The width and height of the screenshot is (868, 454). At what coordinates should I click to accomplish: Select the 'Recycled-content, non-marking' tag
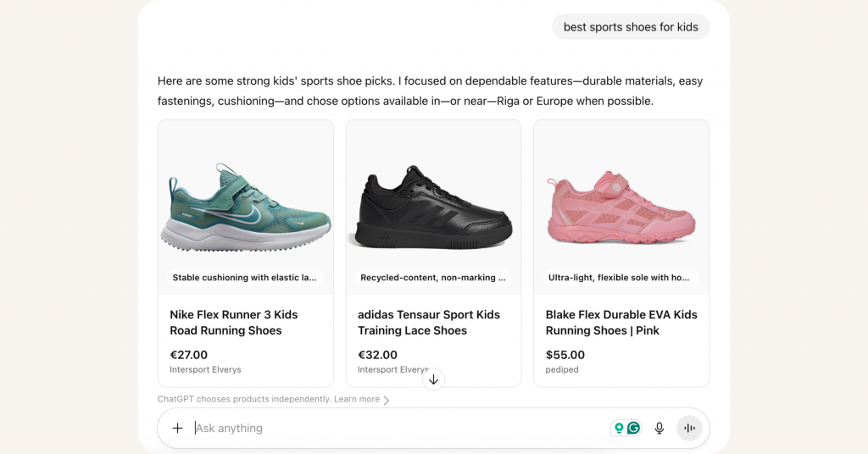click(433, 278)
